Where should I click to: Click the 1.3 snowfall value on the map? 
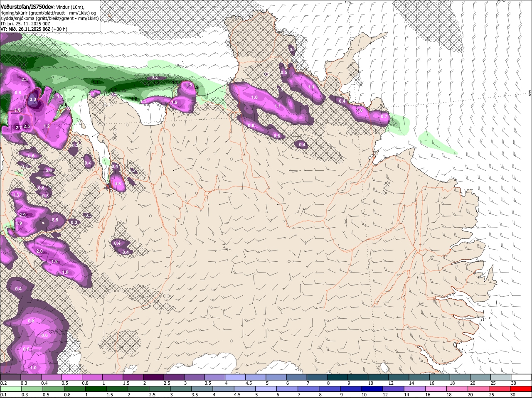16,194
